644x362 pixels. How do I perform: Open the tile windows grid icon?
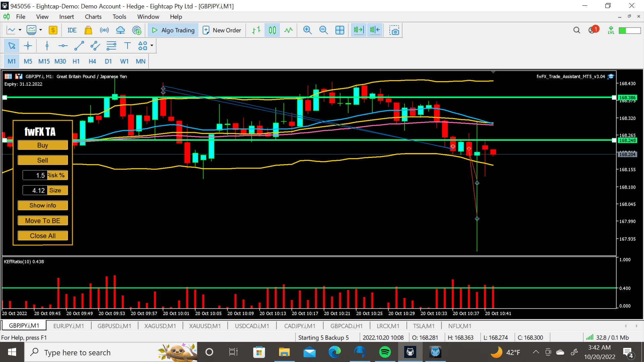click(340, 30)
